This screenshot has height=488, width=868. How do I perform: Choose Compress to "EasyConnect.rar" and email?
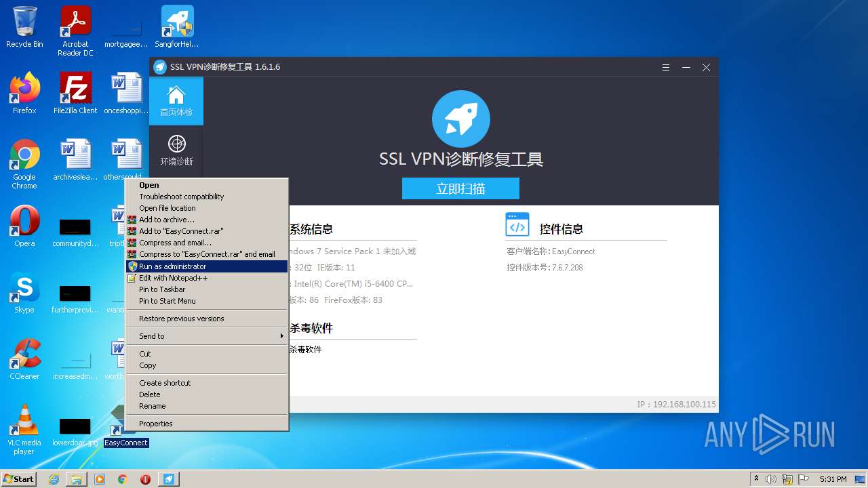(207, 254)
